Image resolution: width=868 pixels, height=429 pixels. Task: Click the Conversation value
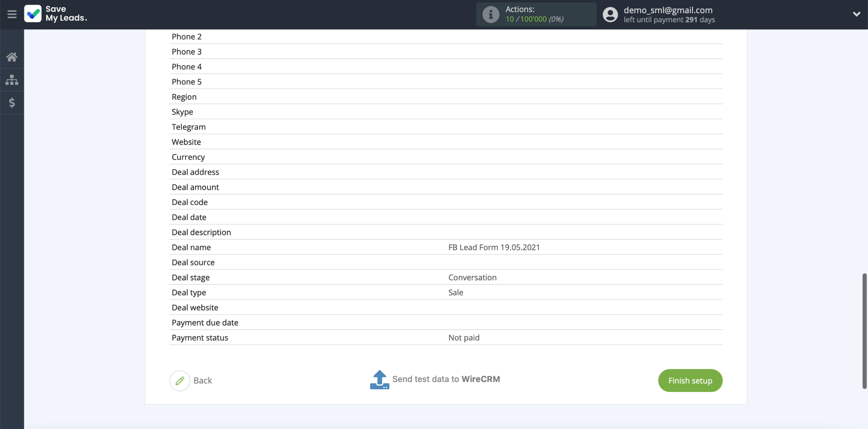(472, 278)
